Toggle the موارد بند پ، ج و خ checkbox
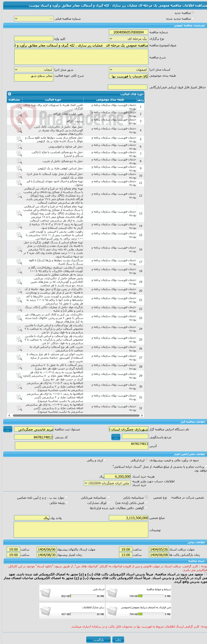 67,497
